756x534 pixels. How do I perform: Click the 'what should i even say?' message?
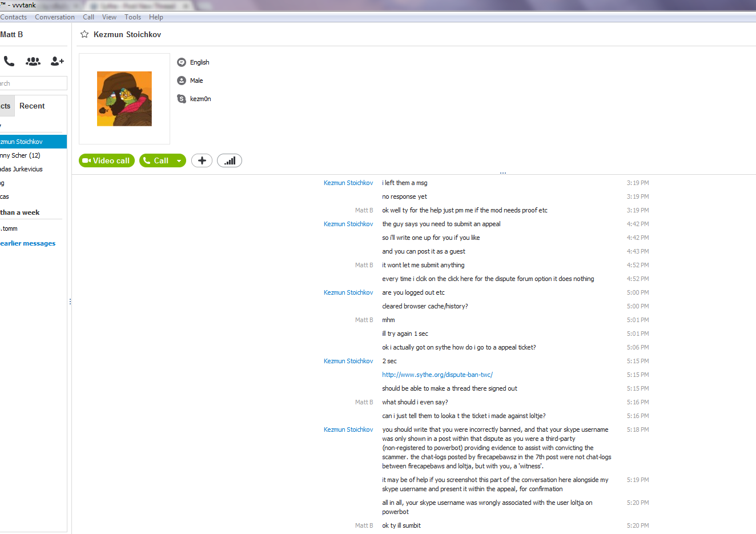click(x=415, y=402)
